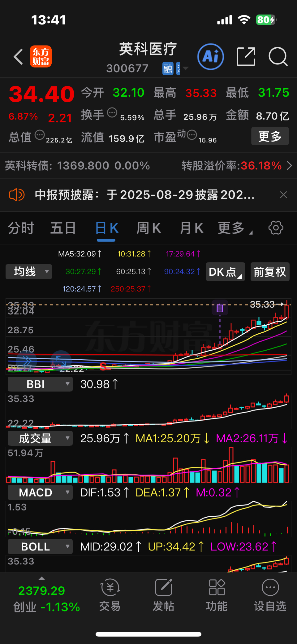Tap the share export icon
This screenshot has height=644, width=297.
point(246,57)
